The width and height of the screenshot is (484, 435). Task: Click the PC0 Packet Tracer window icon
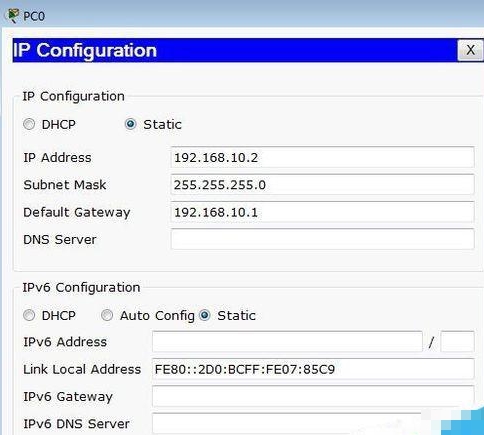pos(12,16)
